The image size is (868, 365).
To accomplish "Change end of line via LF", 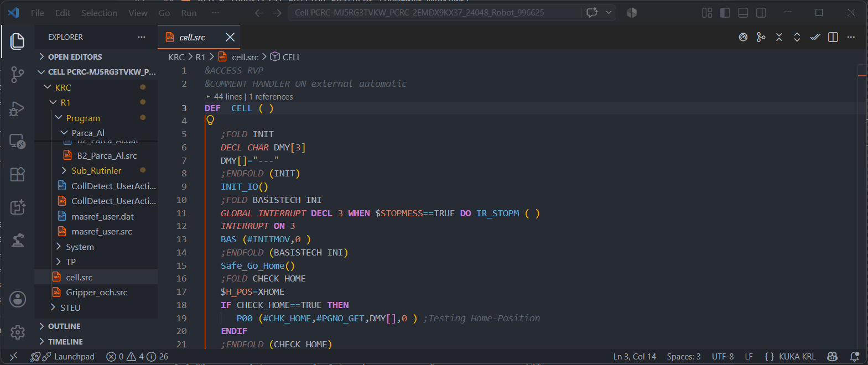I will (749, 357).
